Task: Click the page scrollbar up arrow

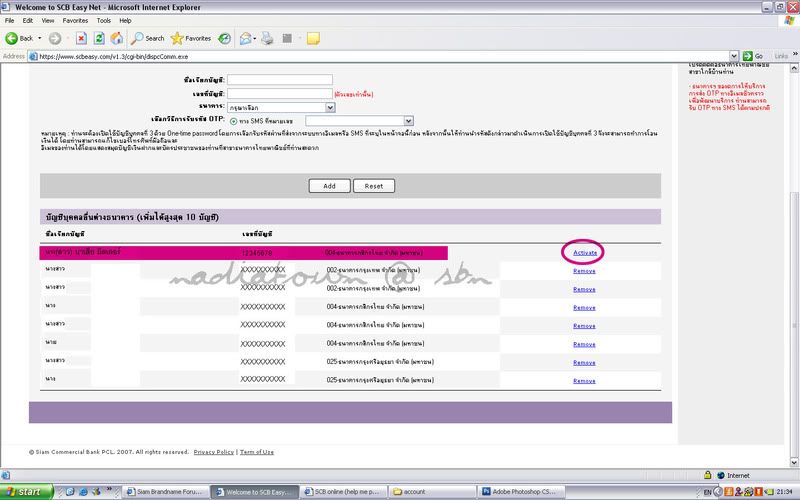Action: pos(794,68)
